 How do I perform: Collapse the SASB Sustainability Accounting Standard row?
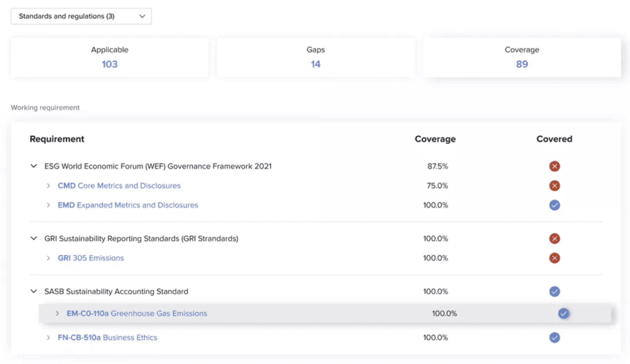[34, 291]
